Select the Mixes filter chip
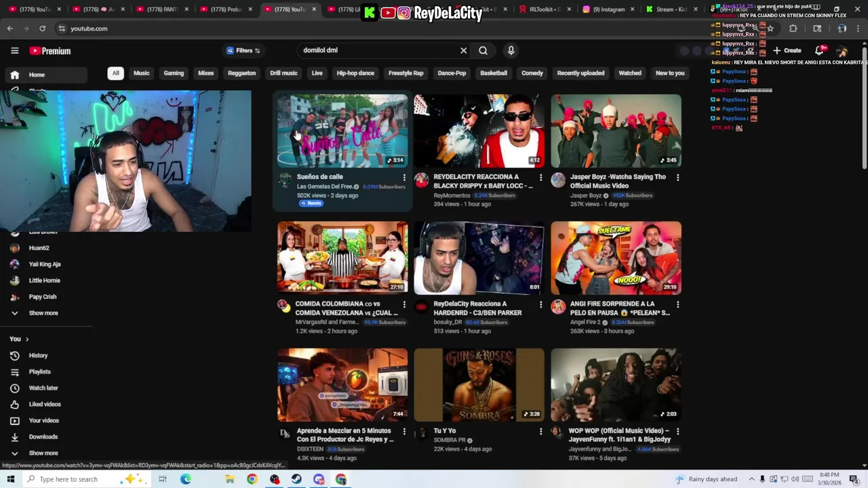The height and width of the screenshot is (488, 868). point(205,73)
